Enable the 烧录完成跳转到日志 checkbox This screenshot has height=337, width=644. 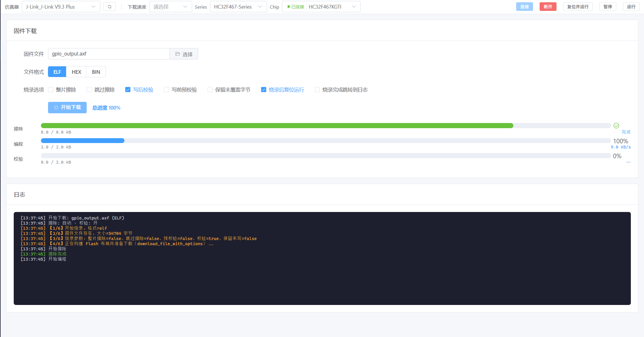pos(317,90)
